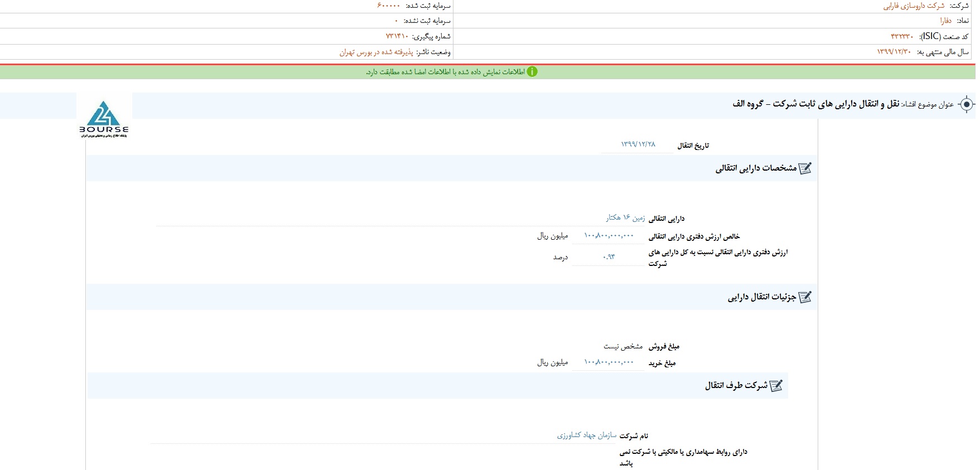Click the میلیون ریال unit next to purchase amount

[553, 362]
